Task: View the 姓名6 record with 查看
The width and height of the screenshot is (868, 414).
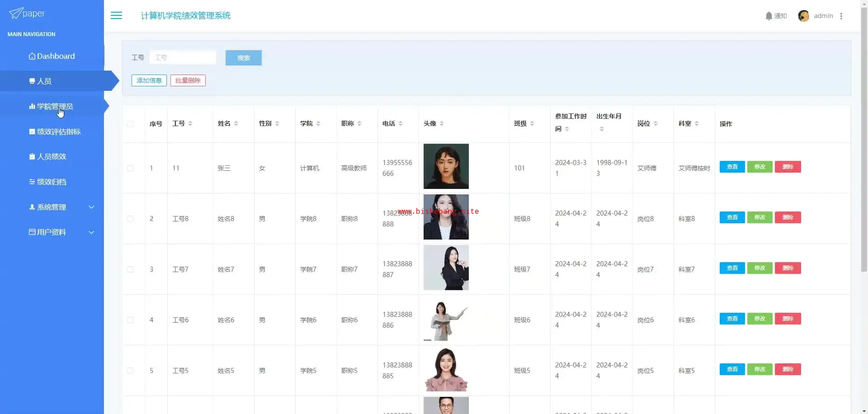Action: [732, 319]
